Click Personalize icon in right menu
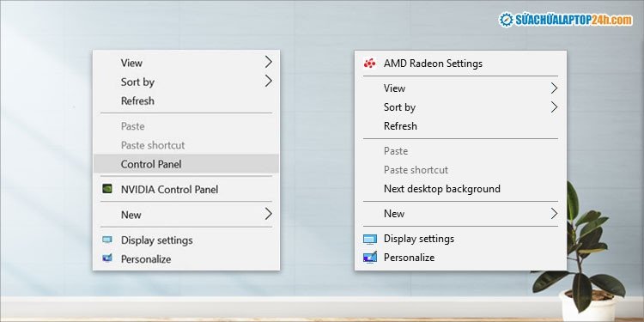The height and width of the screenshot is (322, 644). coord(370,258)
